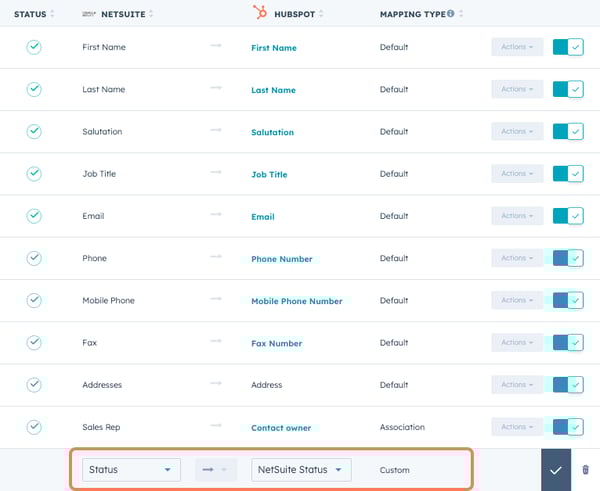The height and width of the screenshot is (491, 600).
Task: Sort by the HubSpot column arrows
Action: [321, 14]
